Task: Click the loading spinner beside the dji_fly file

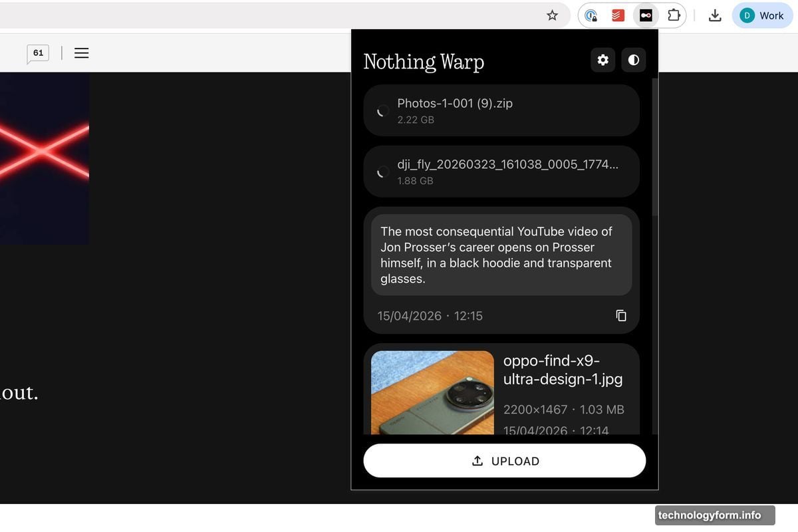Action: point(382,172)
